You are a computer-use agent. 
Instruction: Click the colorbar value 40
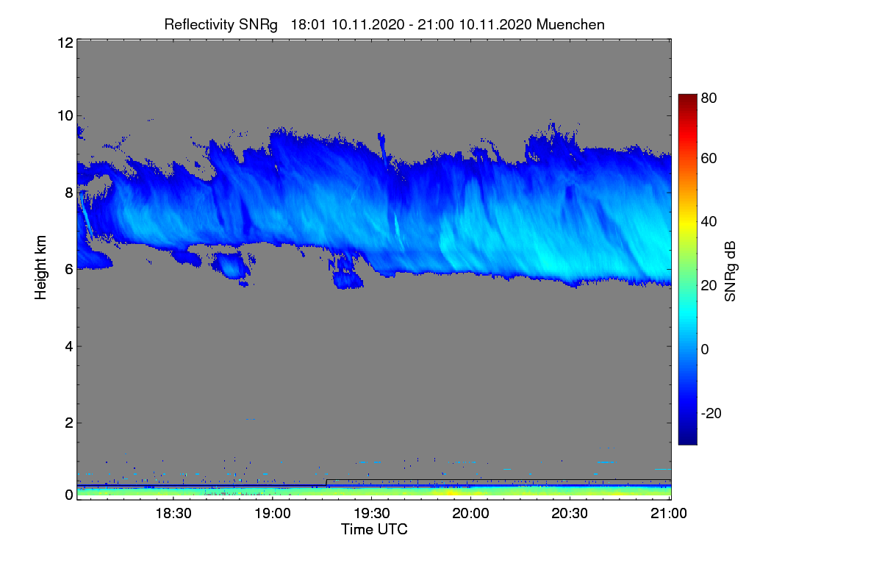709,221
